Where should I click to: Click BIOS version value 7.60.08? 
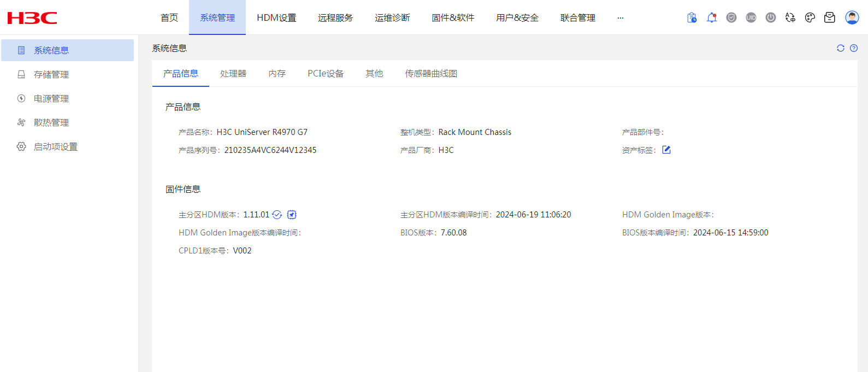coord(454,233)
